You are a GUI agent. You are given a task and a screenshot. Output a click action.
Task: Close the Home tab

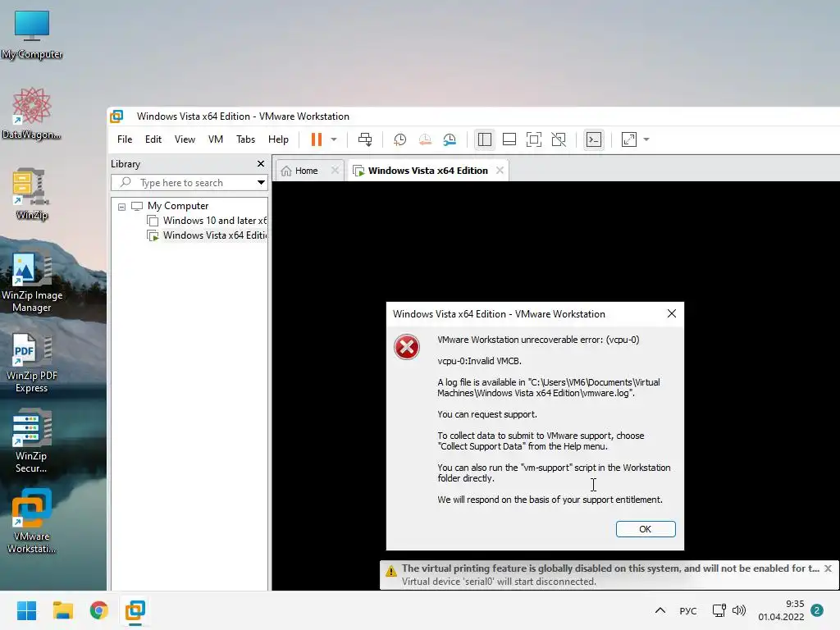point(335,171)
